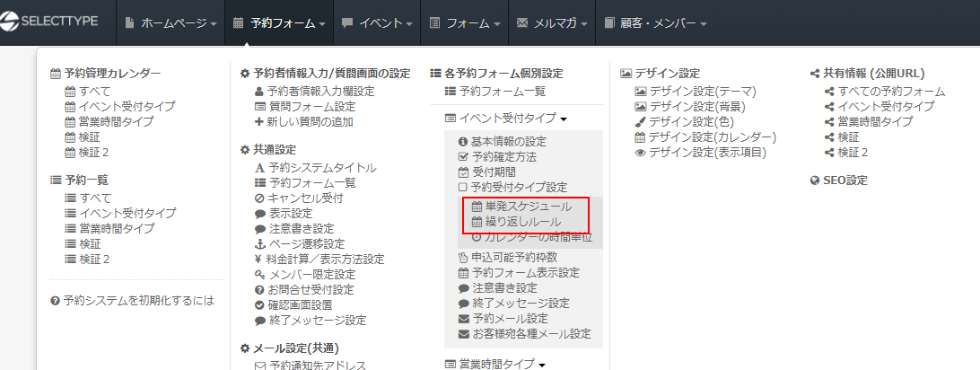The width and height of the screenshot is (980, 370).
Task: Open 予約者情報入力欄設定
Action: (x=314, y=92)
